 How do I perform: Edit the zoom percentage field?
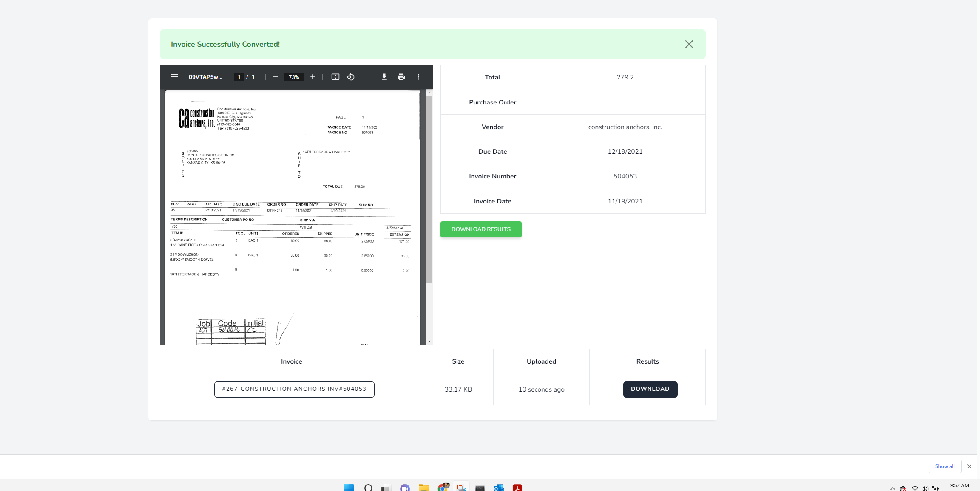point(294,77)
